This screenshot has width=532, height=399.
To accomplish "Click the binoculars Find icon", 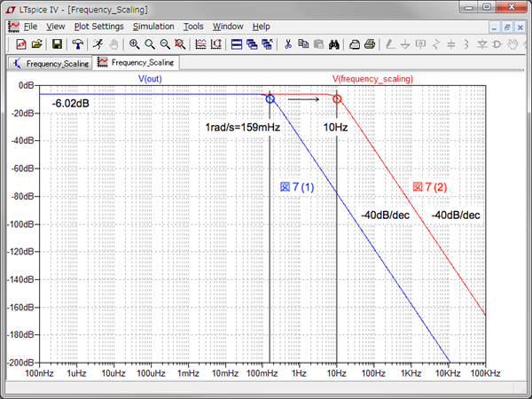I will tap(334, 43).
